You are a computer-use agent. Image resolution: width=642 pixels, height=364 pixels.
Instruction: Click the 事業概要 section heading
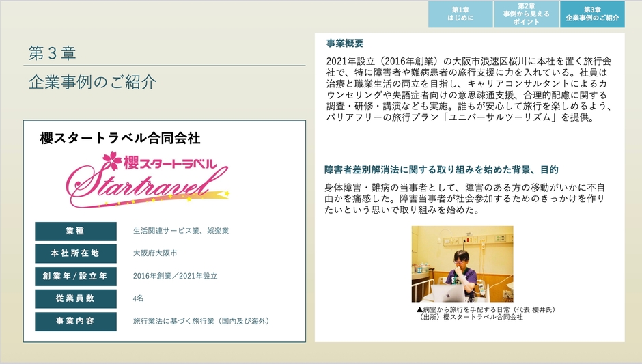345,44
